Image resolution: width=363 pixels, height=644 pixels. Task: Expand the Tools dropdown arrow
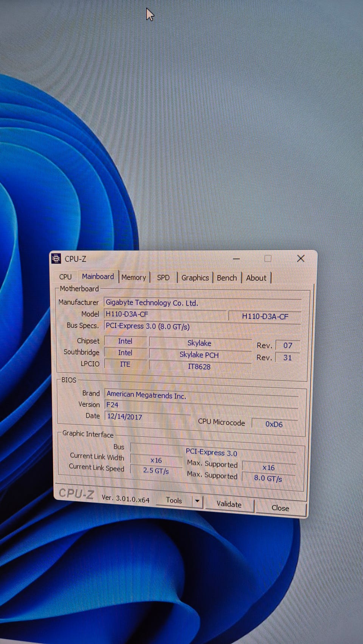click(197, 501)
